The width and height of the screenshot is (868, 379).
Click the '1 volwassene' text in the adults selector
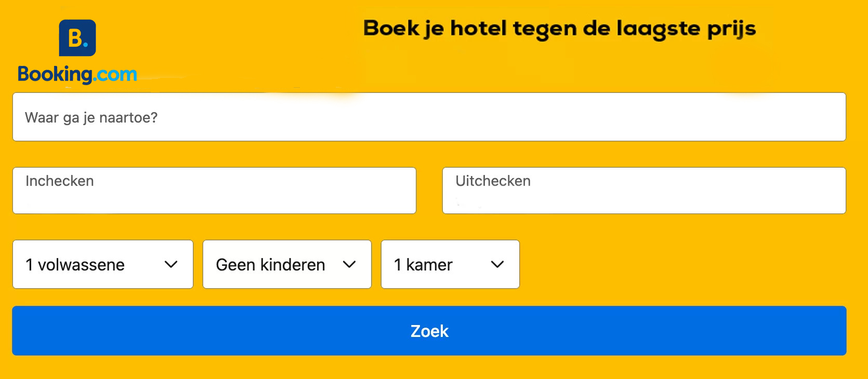pyautogui.click(x=75, y=265)
